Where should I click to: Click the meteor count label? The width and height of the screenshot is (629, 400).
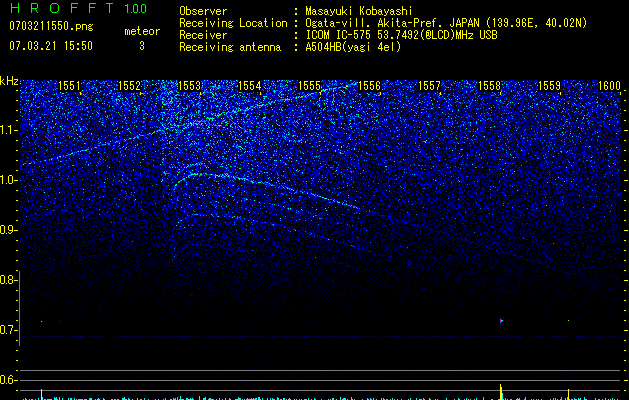point(142,31)
